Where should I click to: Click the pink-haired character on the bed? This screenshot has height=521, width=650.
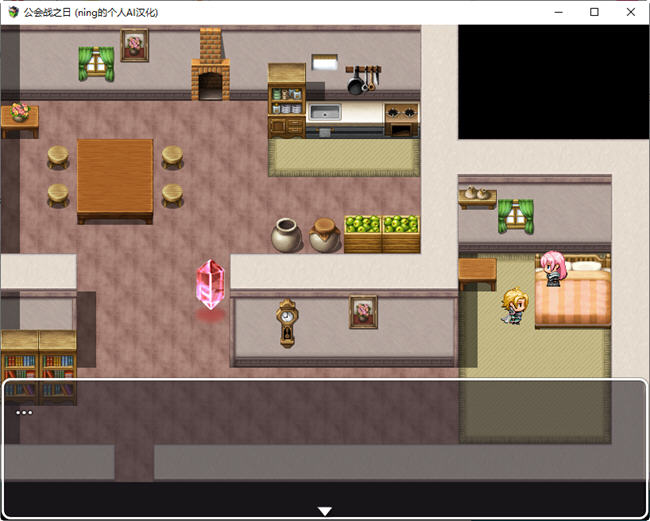[x=553, y=269]
